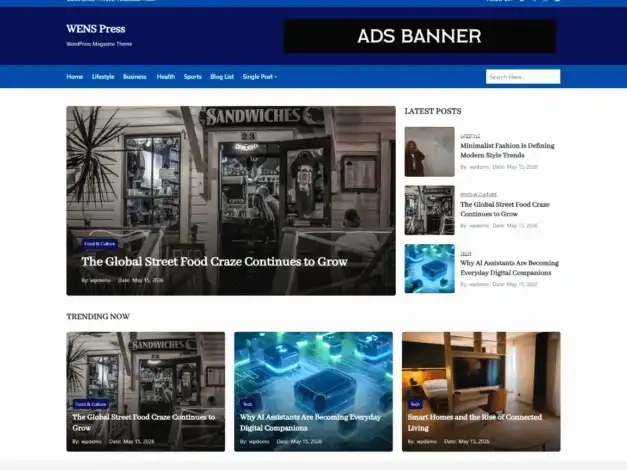
Task: Expand the Single Post dropdown menu
Action: [x=260, y=76]
